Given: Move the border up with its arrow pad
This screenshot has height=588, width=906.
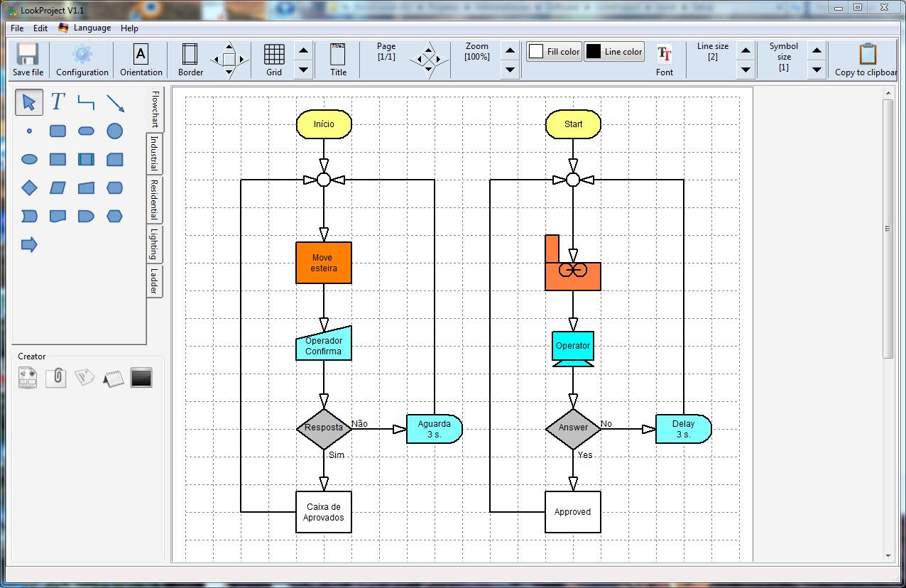Looking at the screenshot, I should point(229,46).
